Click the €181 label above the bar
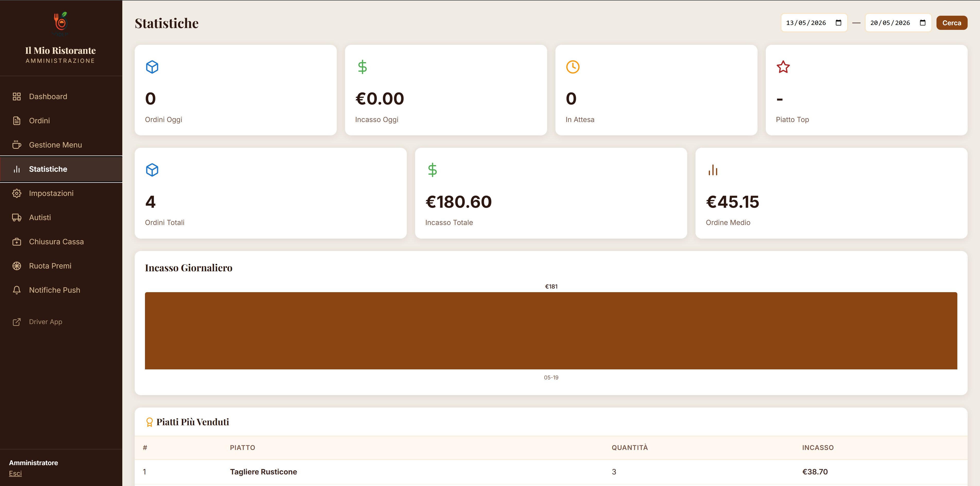Image resolution: width=980 pixels, height=486 pixels. (551, 286)
